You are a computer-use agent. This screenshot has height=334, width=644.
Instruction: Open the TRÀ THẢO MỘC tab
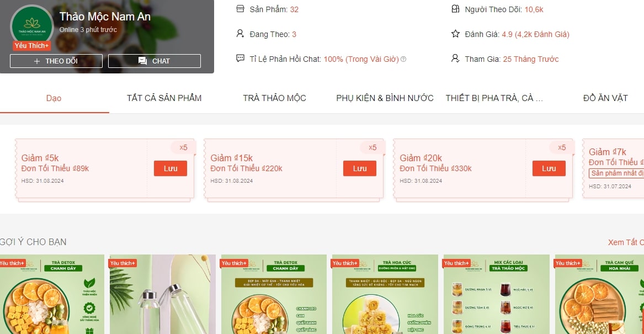tap(274, 98)
